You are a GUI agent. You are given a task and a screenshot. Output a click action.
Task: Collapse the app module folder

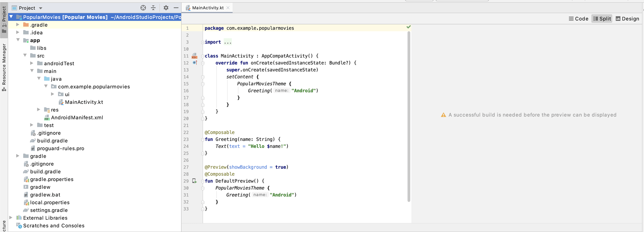coord(18,40)
